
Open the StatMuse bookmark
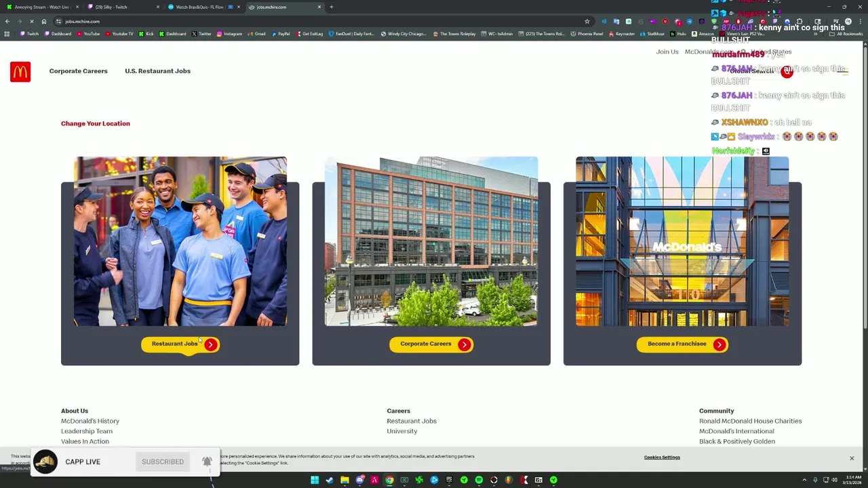coord(652,34)
